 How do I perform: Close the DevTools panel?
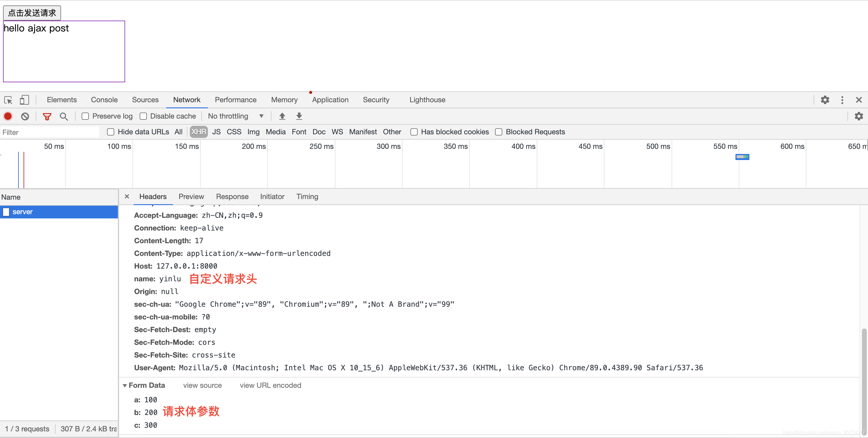coord(859,100)
